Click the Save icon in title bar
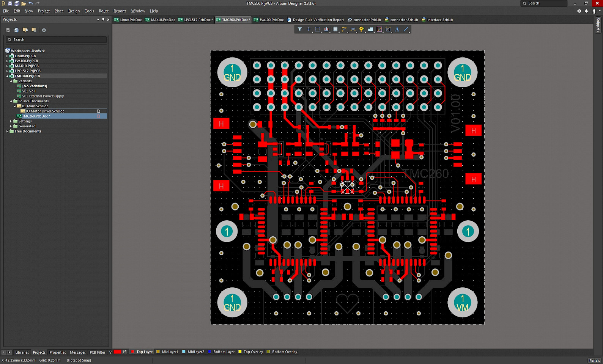This screenshot has width=603, height=364. click(10, 3)
